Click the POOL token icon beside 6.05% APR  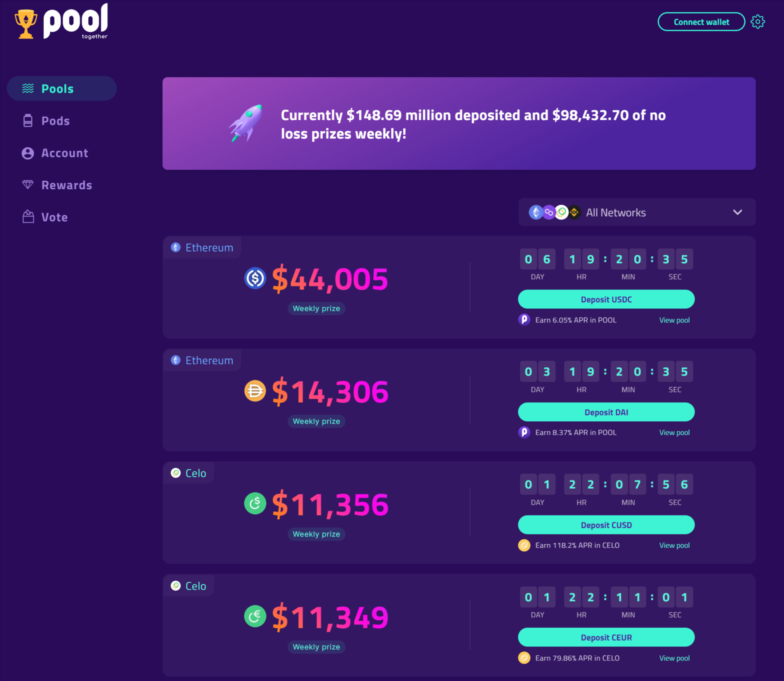tap(524, 320)
